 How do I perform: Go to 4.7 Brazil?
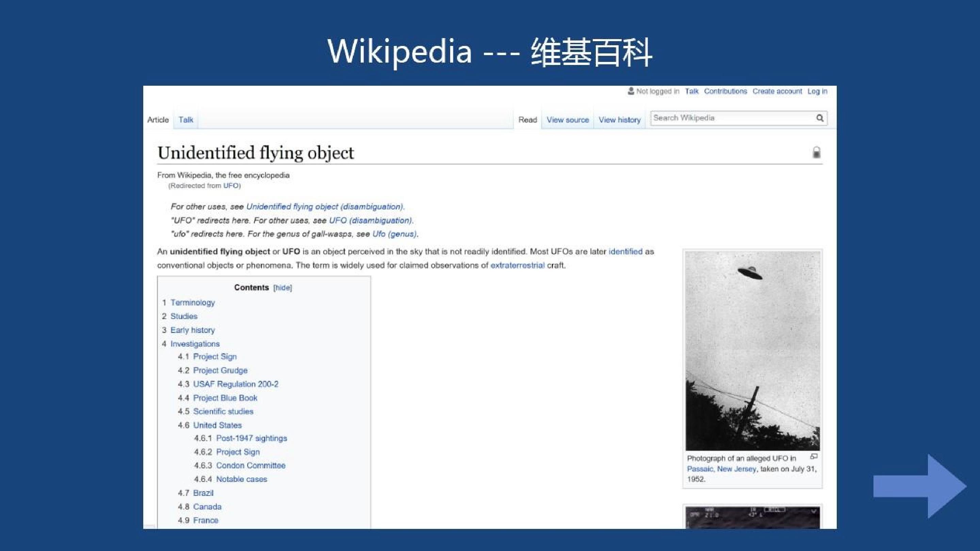(203, 493)
